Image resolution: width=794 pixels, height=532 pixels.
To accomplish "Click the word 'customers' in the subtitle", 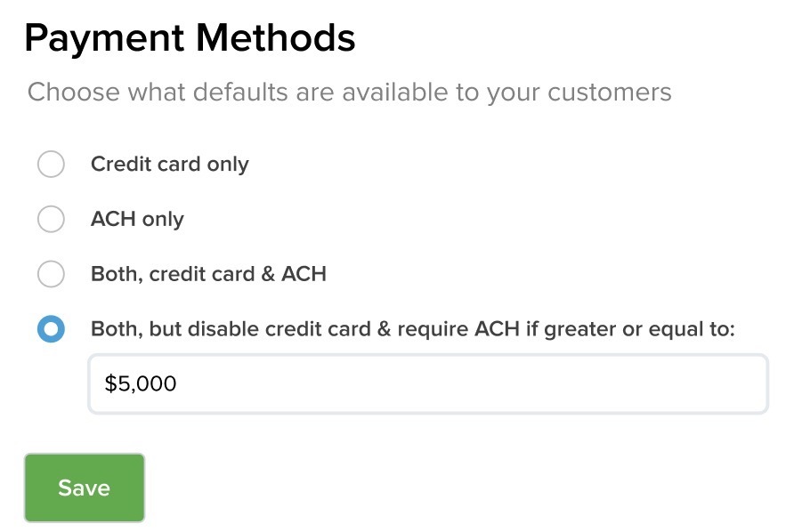I will click(x=610, y=93).
